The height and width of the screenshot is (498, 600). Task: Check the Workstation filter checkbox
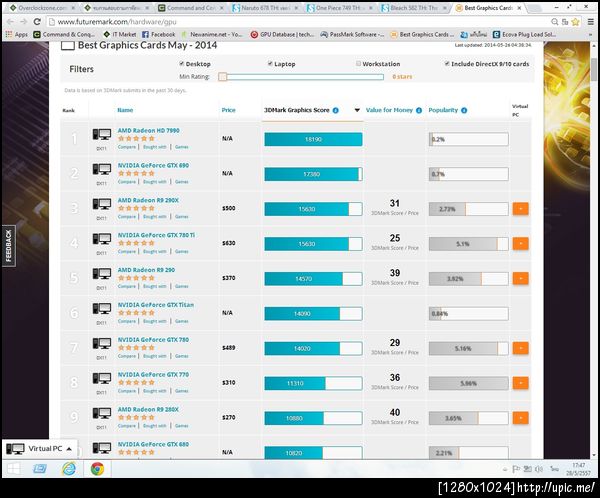[x=358, y=64]
